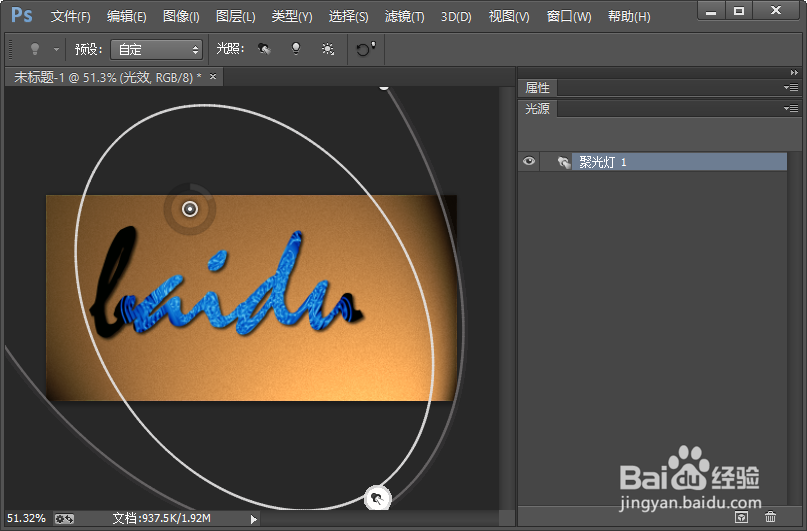
Task: Open the 编辑(E) menu
Action: 127,16
